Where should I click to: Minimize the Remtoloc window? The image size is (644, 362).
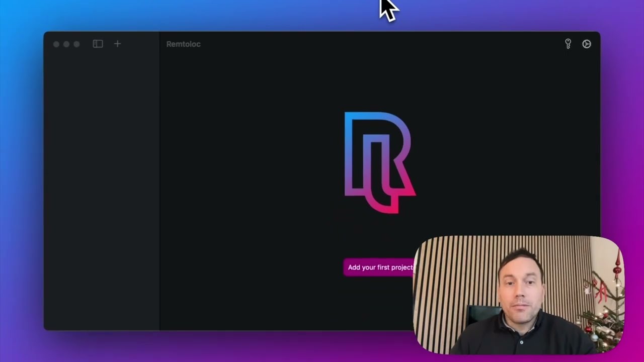click(x=66, y=44)
